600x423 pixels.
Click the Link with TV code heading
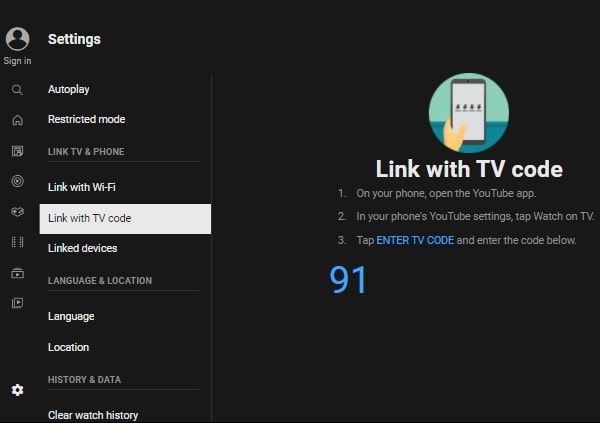coord(469,169)
